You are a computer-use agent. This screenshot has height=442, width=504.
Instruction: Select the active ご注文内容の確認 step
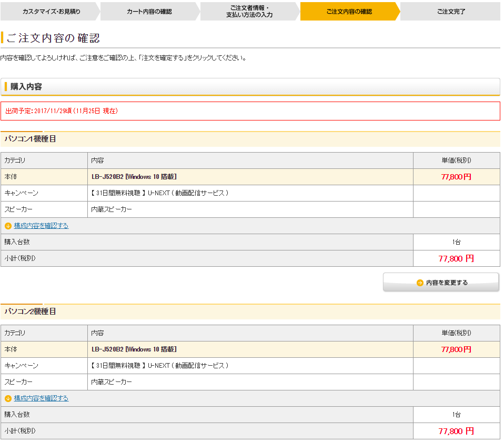tap(348, 11)
